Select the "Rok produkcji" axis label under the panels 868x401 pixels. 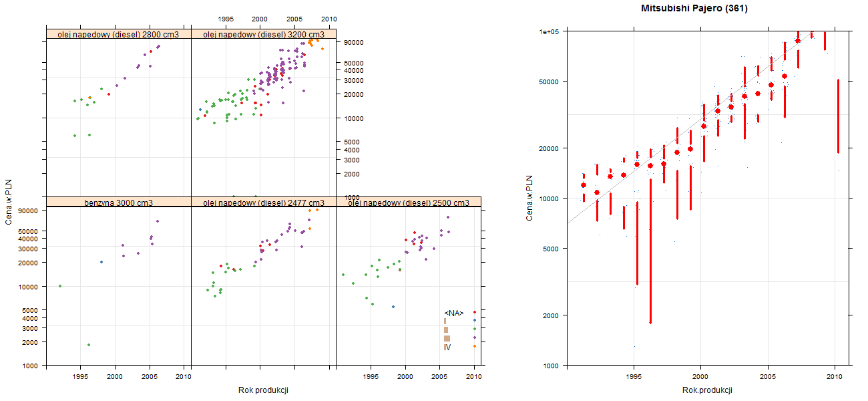(x=264, y=390)
